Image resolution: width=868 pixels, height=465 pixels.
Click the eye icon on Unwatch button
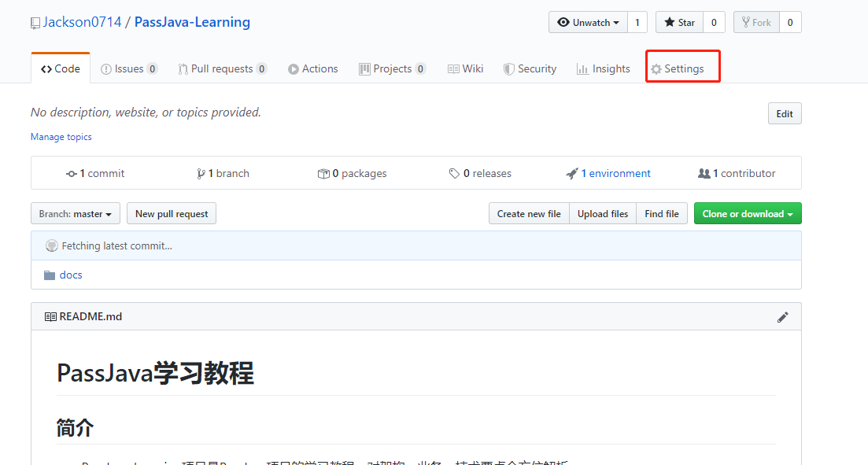[x=562, y=22]
